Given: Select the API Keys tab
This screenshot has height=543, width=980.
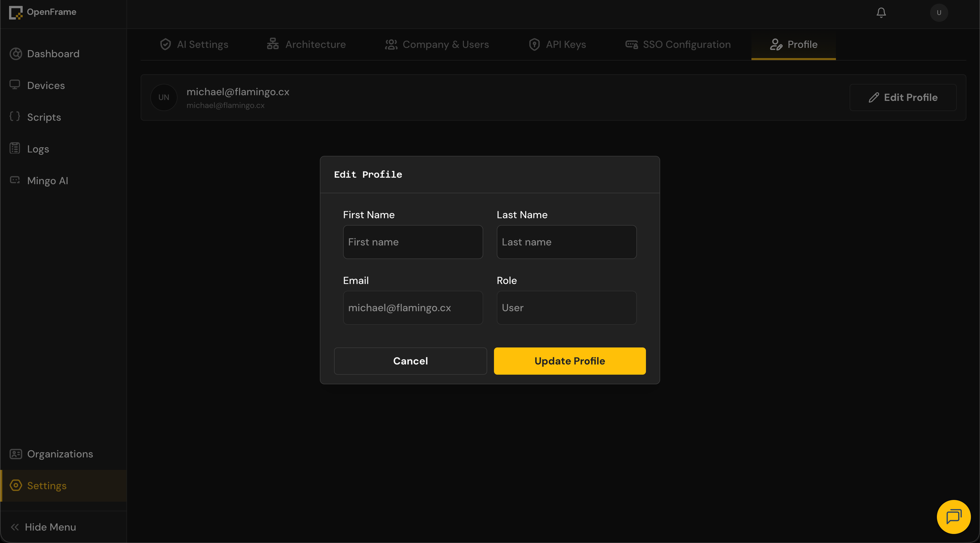Looking at the screenshot, I should (557, 44).
